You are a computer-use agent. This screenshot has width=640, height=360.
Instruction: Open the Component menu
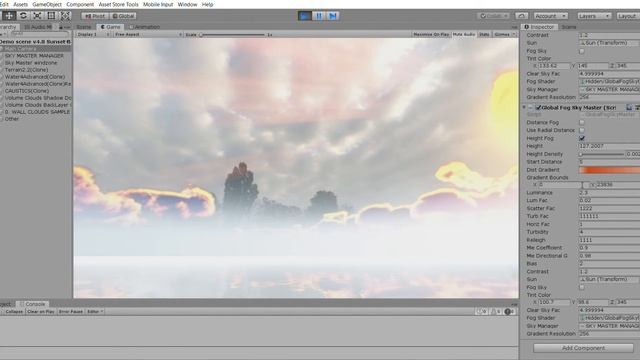pos(80,4)
